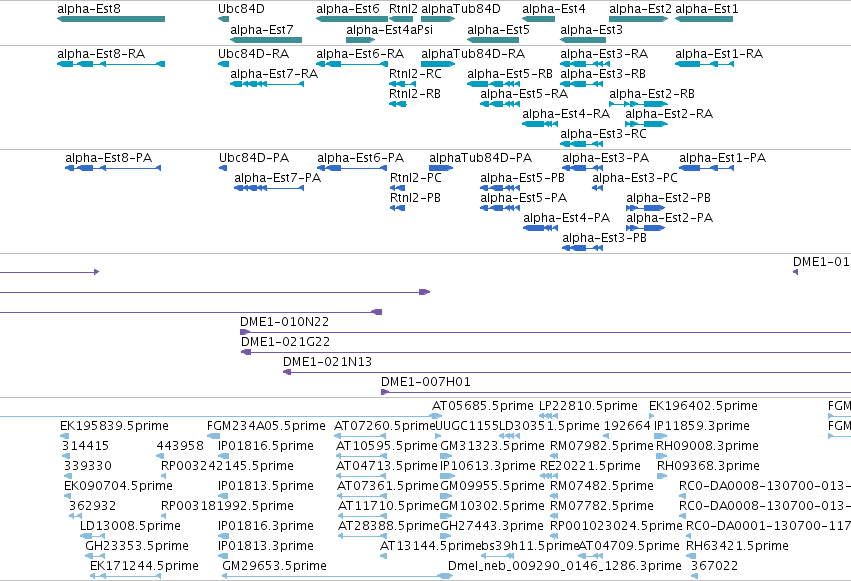The image size is (851, 581).
Task: Click the RP003242145.5prime EST label
Action: click(x=227, y=466)
